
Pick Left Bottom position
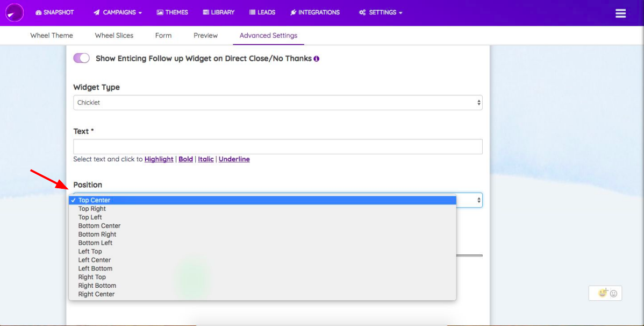point(263,268)
